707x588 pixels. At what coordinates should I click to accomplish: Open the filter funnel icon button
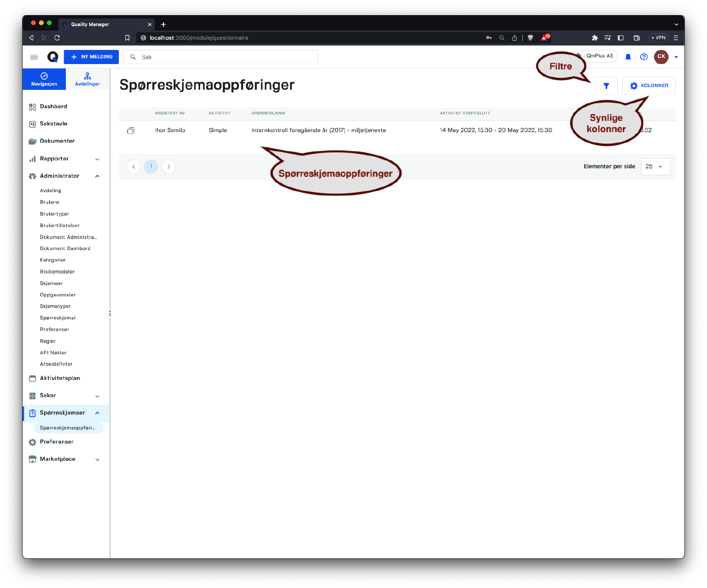[606, 86]
